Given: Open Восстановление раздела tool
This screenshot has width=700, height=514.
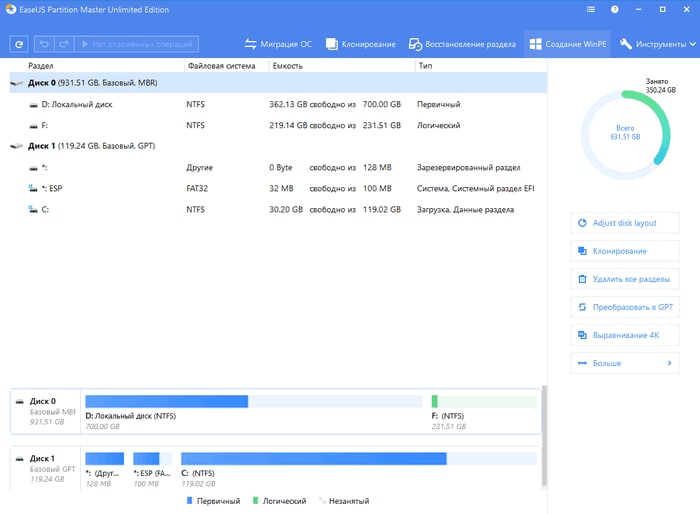Looking at the screenshot, I should click(462, 44).
